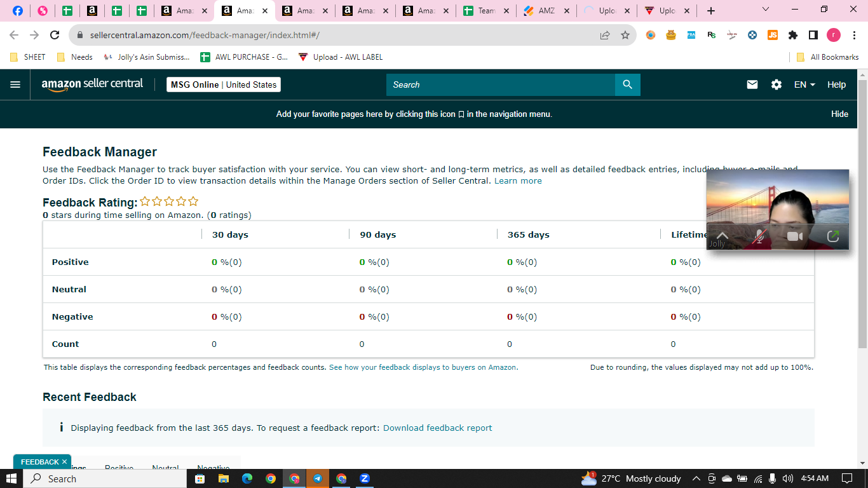
Task: Switch to the AMZ tab
Action: 546,11
